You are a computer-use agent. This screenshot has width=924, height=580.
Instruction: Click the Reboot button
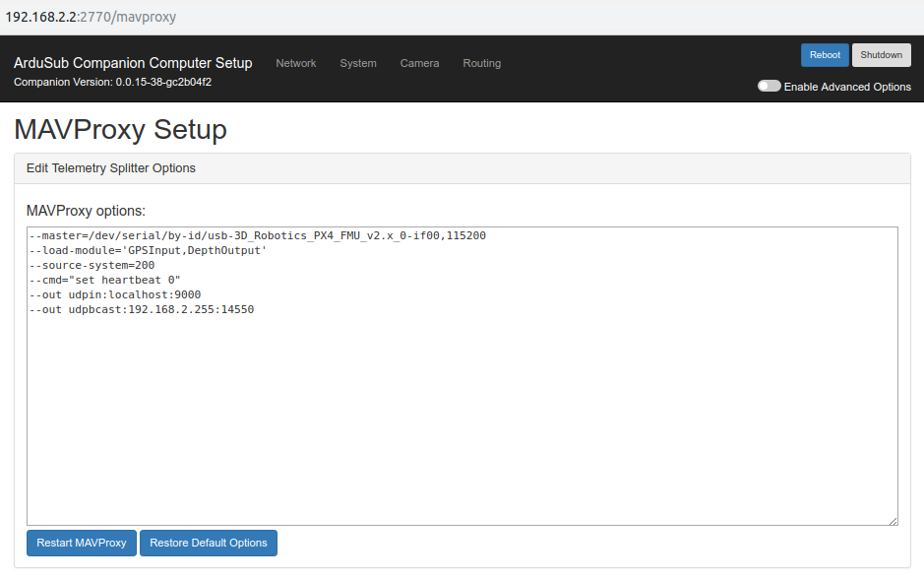825,55
